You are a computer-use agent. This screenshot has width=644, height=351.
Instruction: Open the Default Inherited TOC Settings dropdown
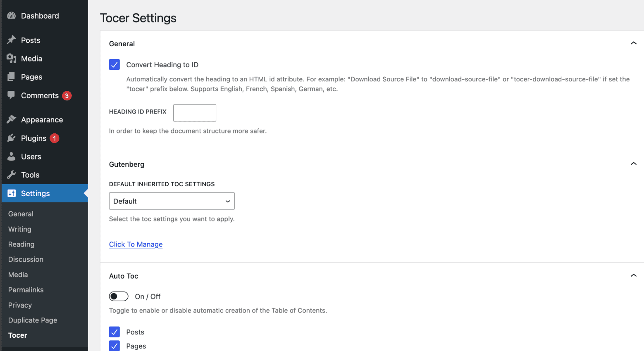172,201
